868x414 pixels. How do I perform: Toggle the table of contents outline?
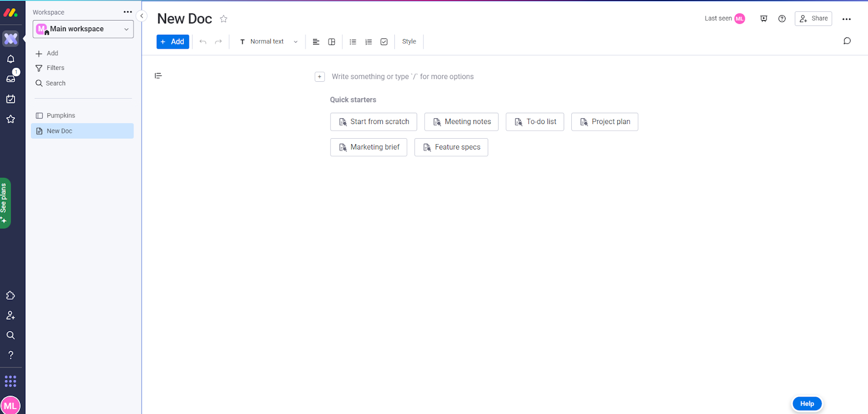point(158,76)
